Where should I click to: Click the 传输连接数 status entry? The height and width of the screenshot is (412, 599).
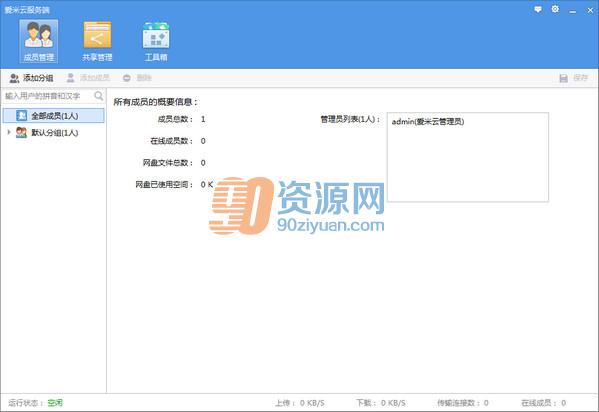point(463,403)
